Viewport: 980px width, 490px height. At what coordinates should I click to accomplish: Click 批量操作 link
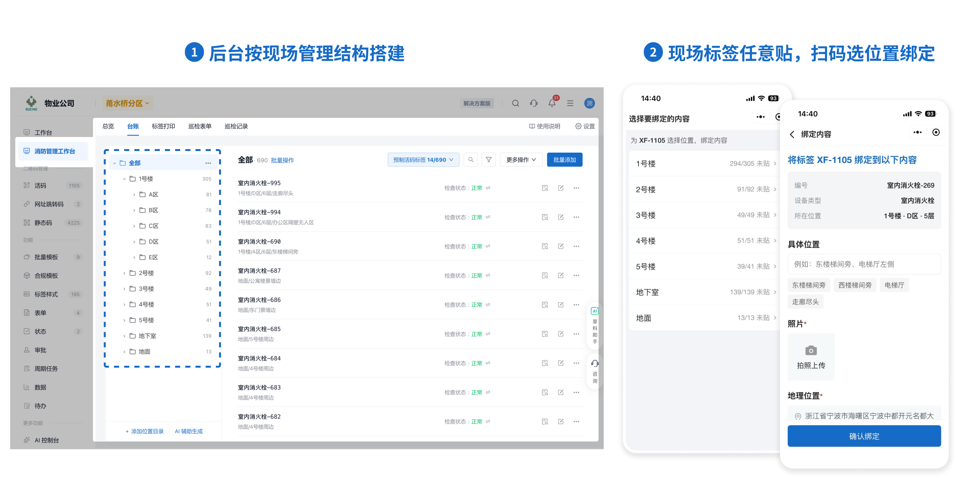pyautogui.click(x=282, y=160)
